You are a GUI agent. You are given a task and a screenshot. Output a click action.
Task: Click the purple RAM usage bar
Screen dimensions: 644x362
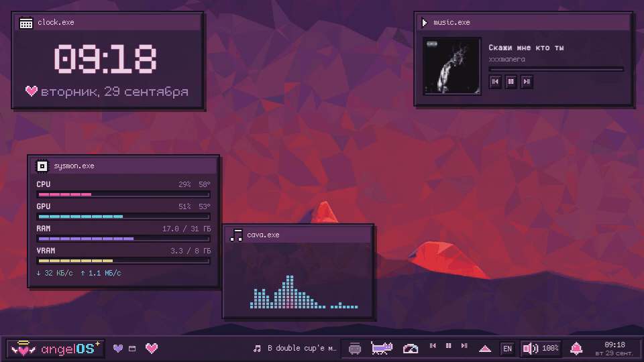[x=123, y=239]
